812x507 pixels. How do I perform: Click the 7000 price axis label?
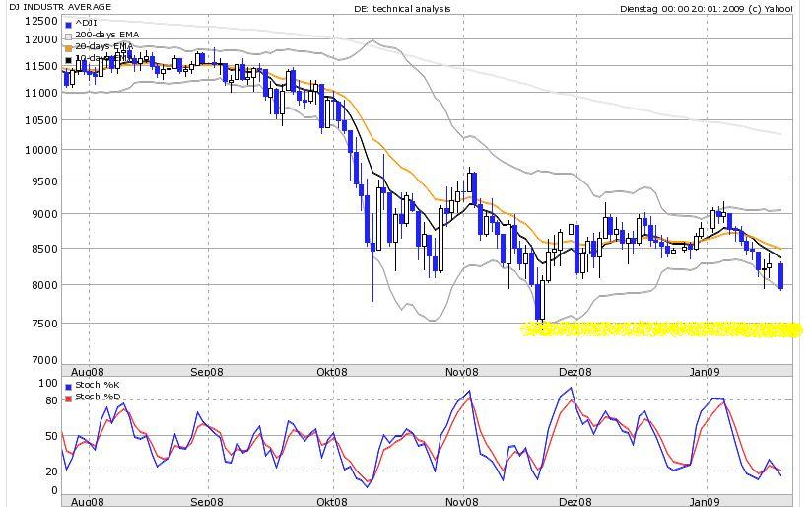click(x=44, y=360)
